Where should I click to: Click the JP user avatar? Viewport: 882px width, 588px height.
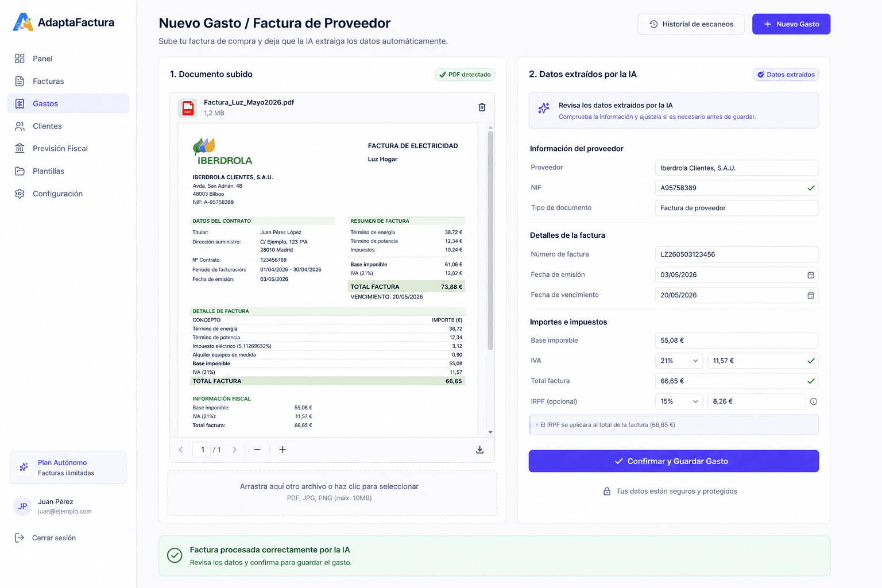click(x=22, y=506)
